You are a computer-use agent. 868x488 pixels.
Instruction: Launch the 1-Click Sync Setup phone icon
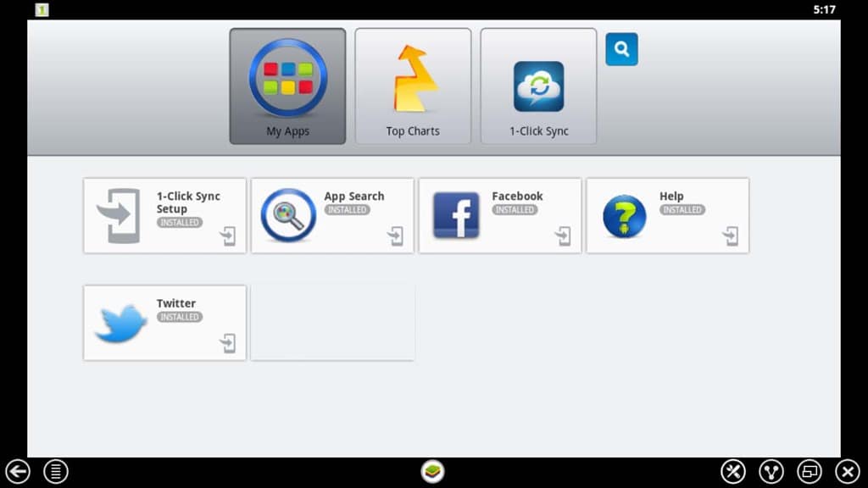point(119,216)
